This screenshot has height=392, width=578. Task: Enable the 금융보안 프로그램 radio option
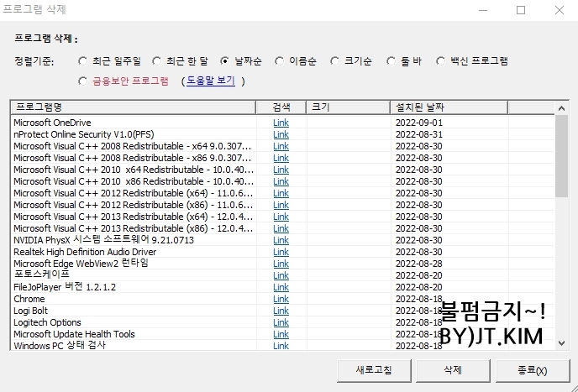click(x=82, y=81)
